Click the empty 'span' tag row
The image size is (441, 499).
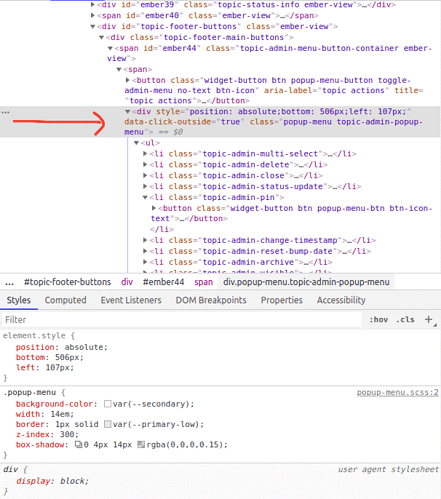[137, 69]
